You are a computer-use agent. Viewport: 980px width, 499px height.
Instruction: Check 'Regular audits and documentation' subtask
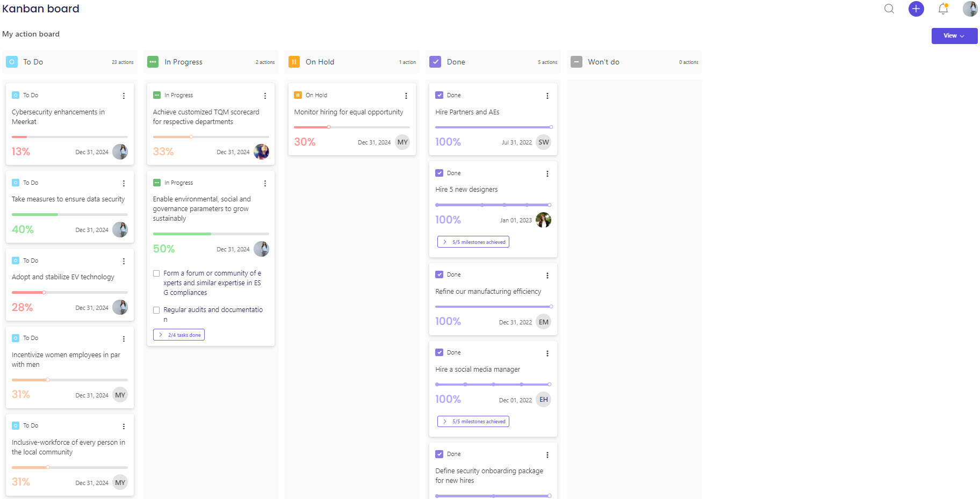click(156, 310)
